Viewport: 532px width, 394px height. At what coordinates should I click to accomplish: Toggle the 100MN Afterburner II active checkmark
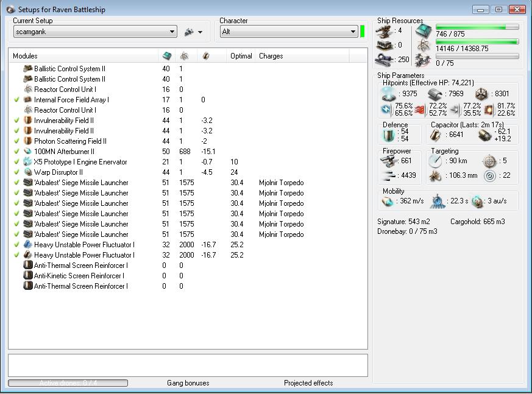click(x=16, y=152)
